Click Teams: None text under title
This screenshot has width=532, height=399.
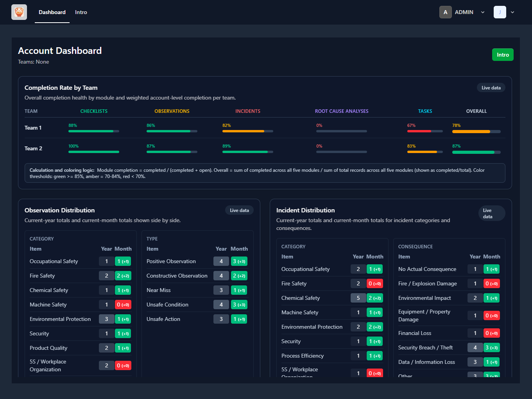pyautogui.click(x=34, y=62)
